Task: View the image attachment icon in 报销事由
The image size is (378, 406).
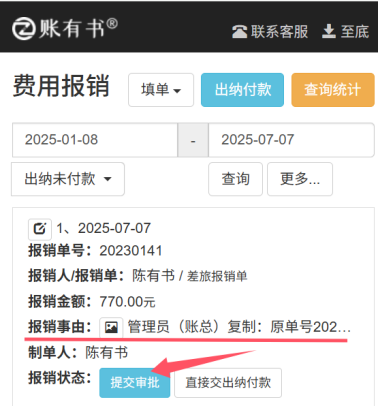Action: [111, 327]
